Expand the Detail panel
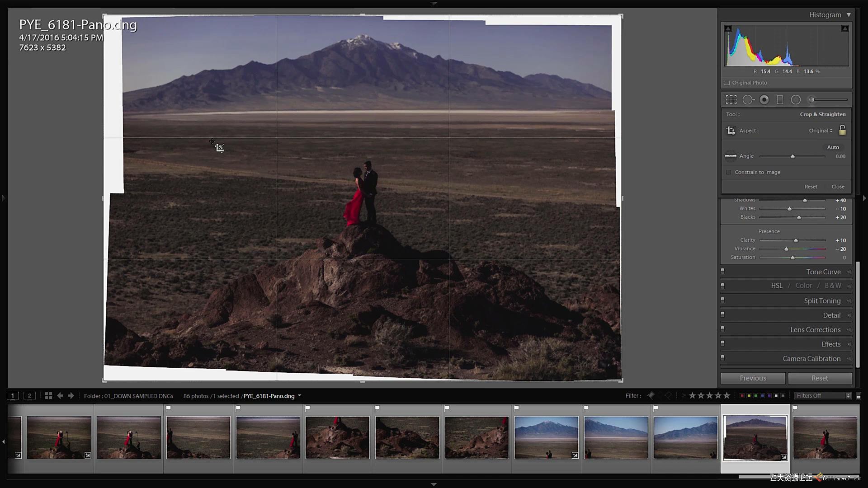Screen dimensions: 868x488 831,315
